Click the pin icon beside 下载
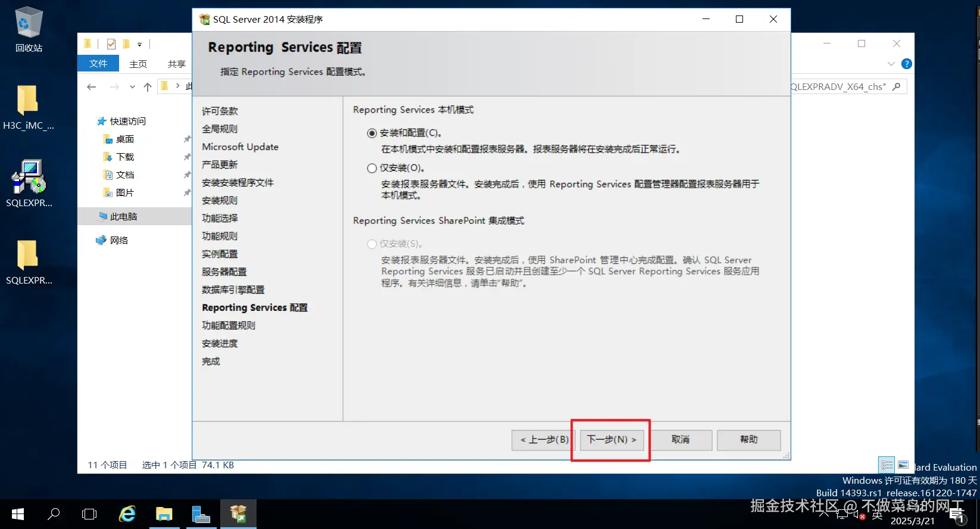This screenshot has width=980, height=529. 187,157
